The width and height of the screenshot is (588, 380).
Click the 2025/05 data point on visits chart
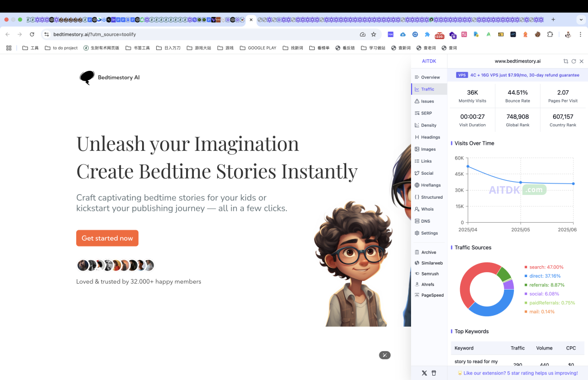pyautogui.click(x=520, y=183)
